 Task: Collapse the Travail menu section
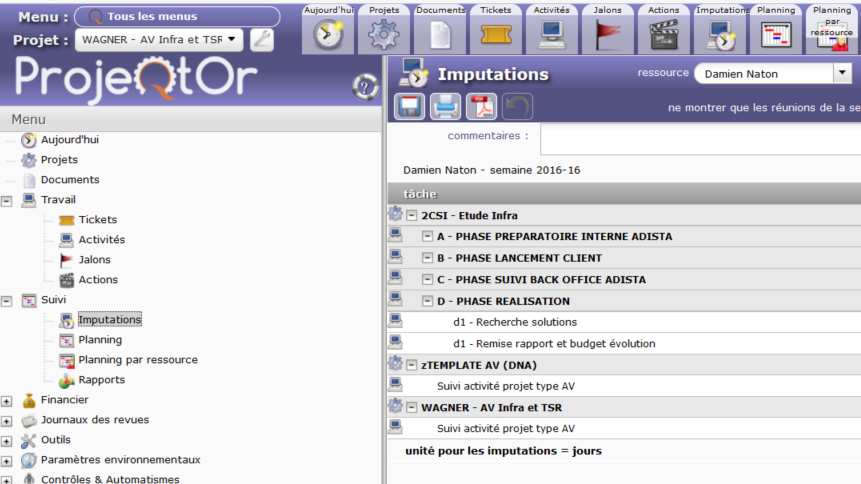[x=7, y=200]
